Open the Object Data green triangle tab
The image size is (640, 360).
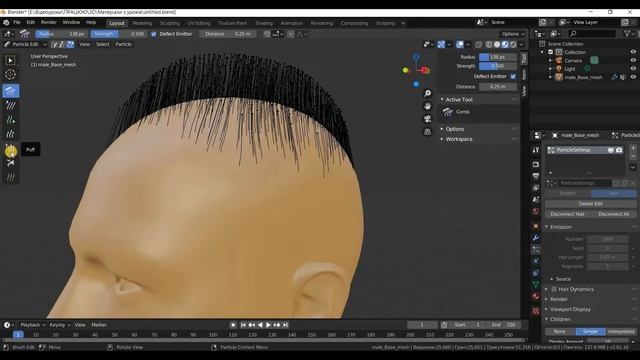(536, 284)
